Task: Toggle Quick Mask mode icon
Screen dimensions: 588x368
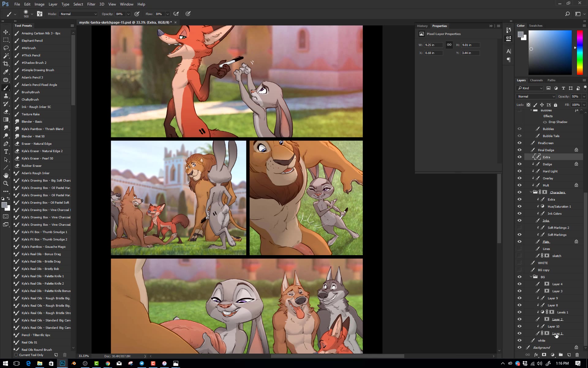Action: [6, 217]
